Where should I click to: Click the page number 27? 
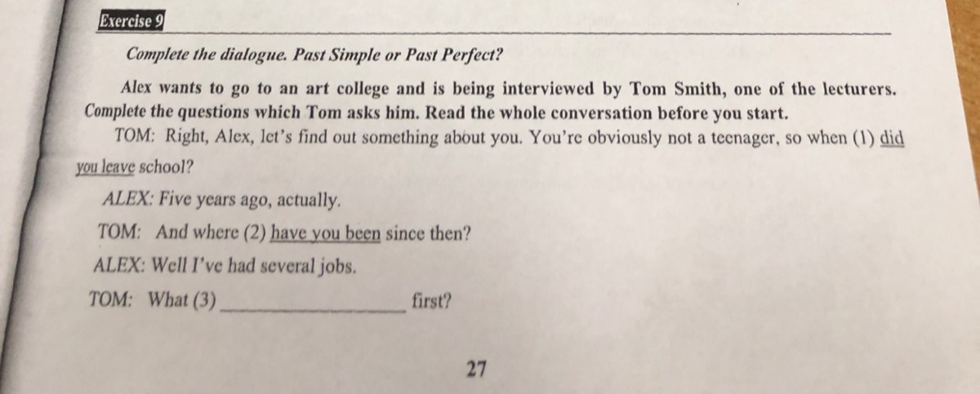476,369
